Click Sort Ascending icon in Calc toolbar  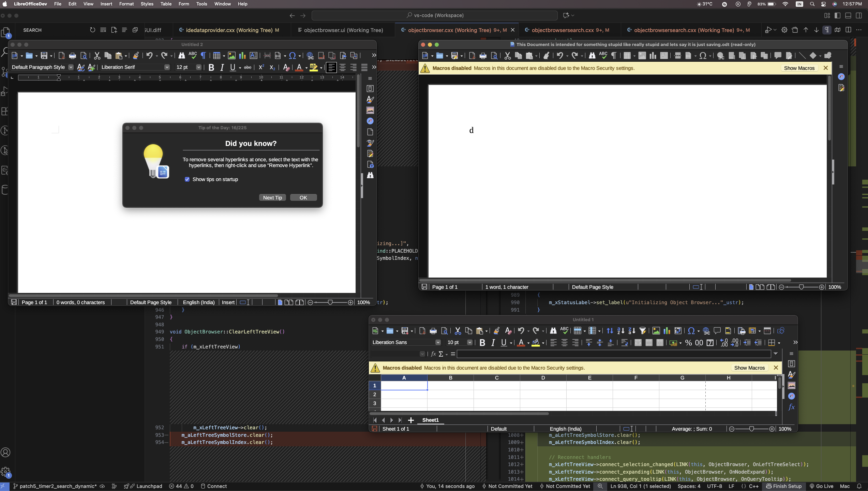click(620, 331)
